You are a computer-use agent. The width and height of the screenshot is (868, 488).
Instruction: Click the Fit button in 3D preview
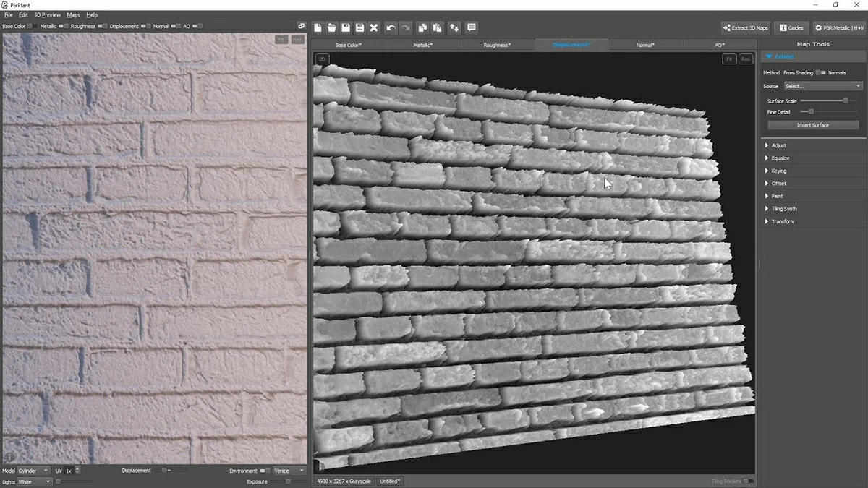pos(281,40)
